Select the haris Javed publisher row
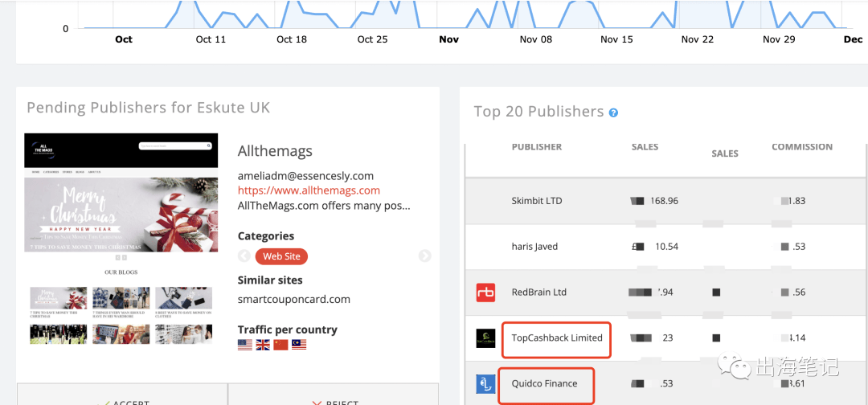 (666, 247)
